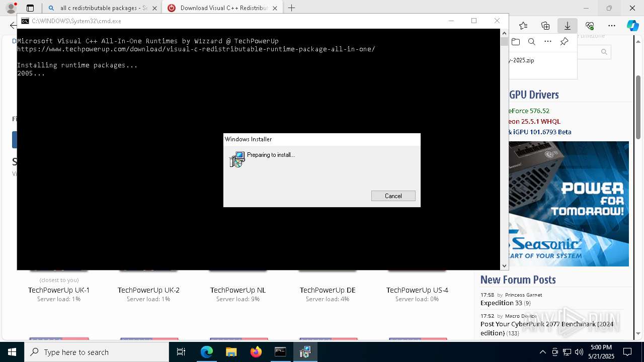
Task: Show hidden system tray icons chevron
Action: [x=542, y=352]
